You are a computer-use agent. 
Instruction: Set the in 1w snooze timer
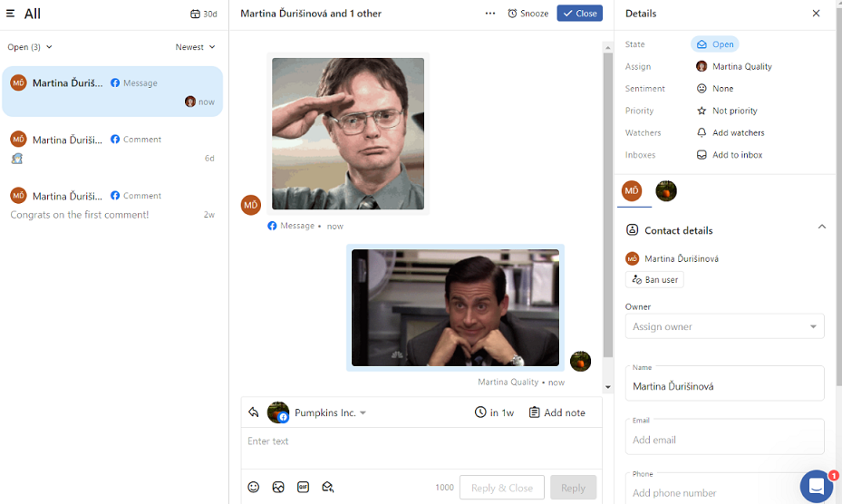pyautogui.click(x=494, y=412)
